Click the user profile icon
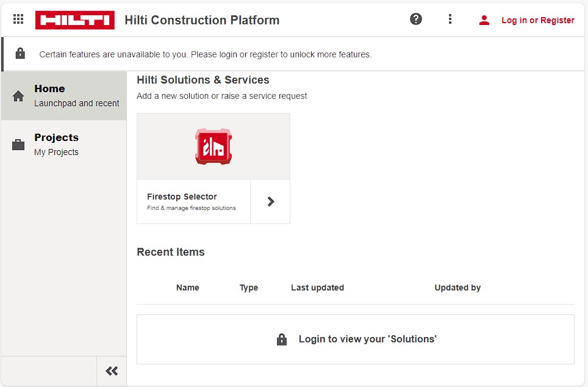 484,20
